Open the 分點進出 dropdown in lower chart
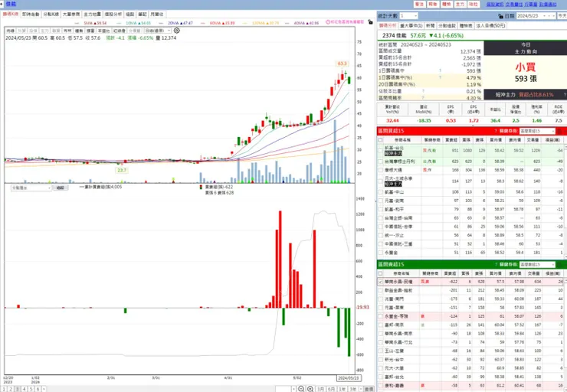 31,188
